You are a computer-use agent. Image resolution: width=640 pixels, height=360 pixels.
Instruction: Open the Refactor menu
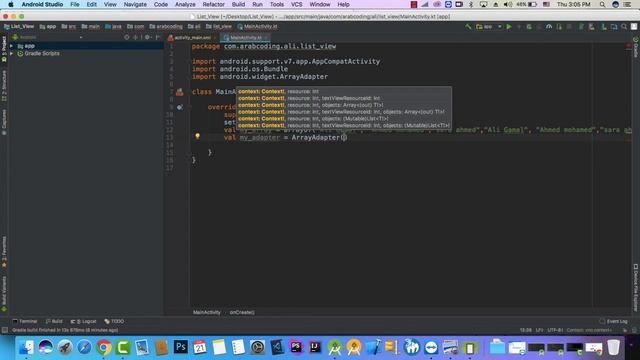(x=213, y=4)
